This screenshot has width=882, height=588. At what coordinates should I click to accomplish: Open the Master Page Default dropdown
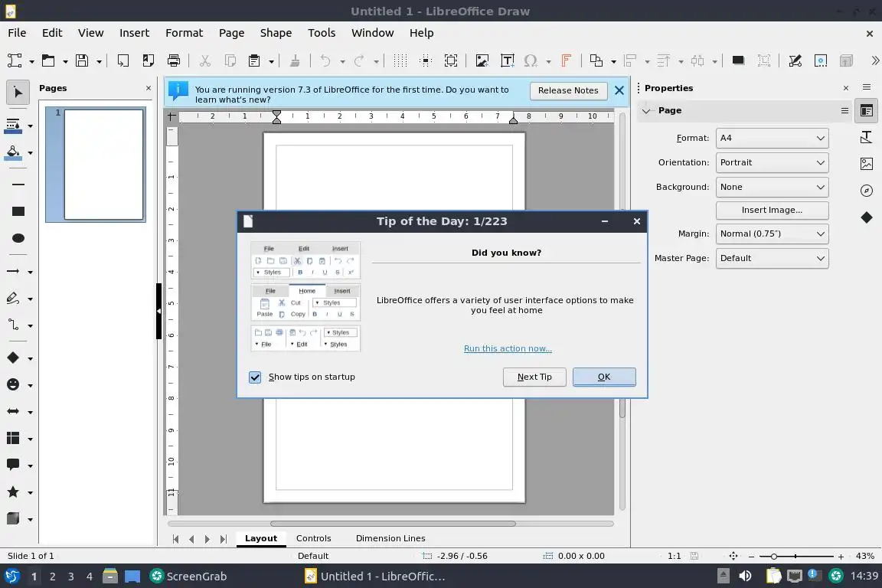coord(772,258)
